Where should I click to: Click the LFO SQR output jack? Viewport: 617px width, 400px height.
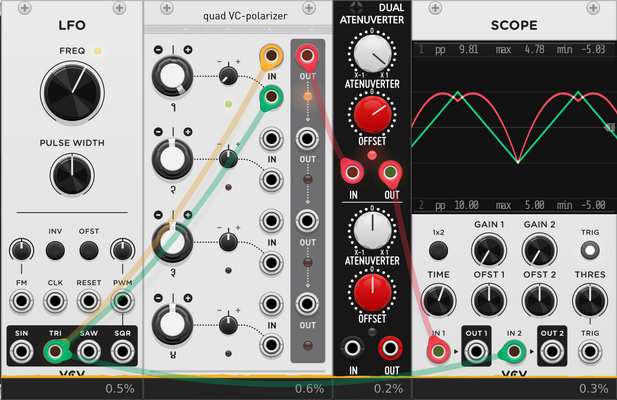pyautogui.click(x=122, y=351)
